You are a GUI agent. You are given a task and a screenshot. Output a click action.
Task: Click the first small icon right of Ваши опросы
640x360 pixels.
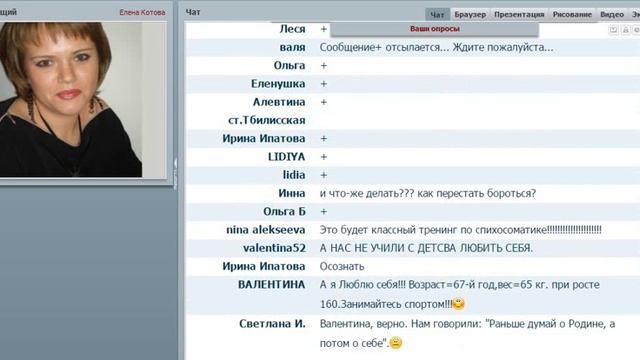pos(613,29)
